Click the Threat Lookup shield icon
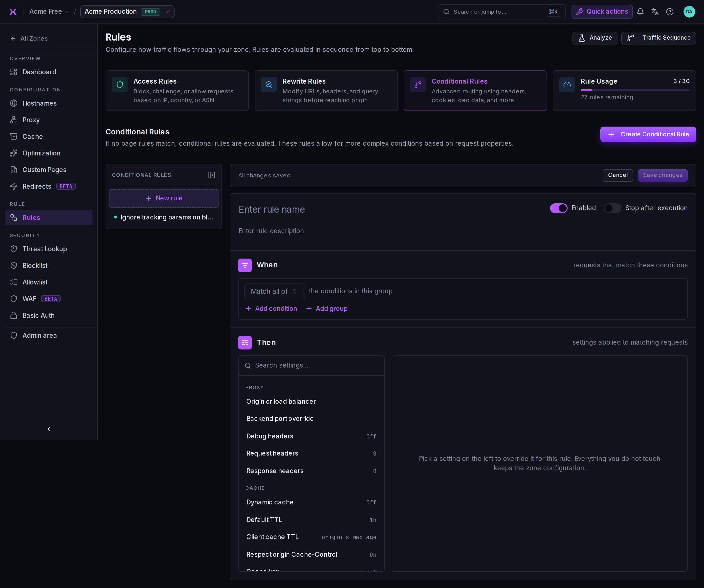This screenshot has height=588, width=704. [14, 249]
